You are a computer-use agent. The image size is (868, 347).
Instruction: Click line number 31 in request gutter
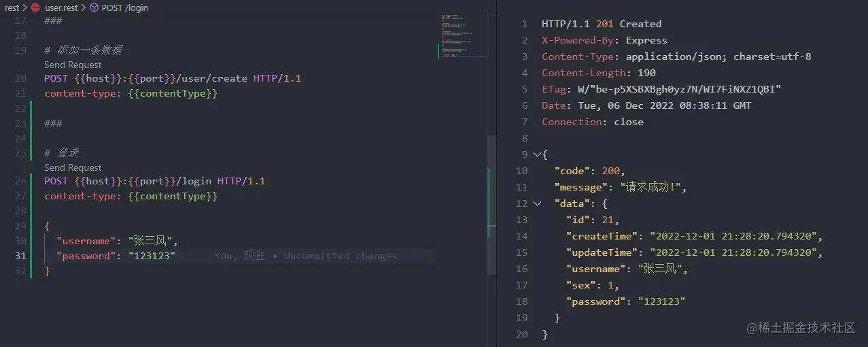pos(20,256)
